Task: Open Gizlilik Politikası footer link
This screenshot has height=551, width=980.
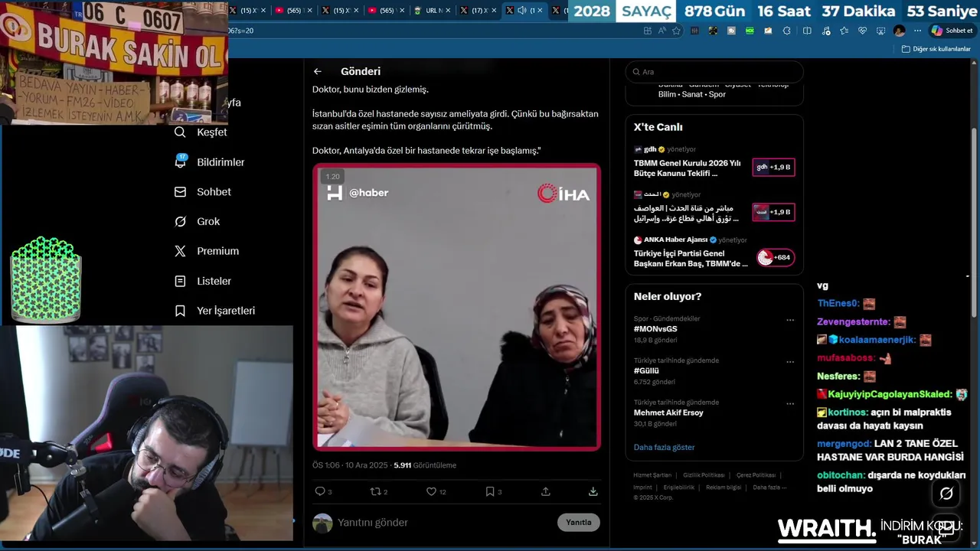Action: 704,475
